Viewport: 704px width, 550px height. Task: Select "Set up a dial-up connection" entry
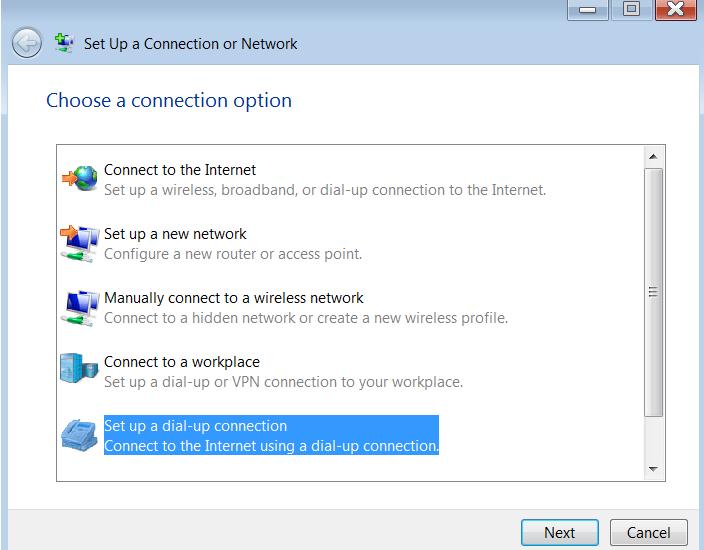click(x=271, y=435)
